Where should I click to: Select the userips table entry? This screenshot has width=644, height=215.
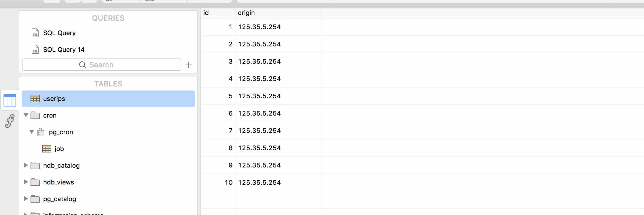pos(108,99)
